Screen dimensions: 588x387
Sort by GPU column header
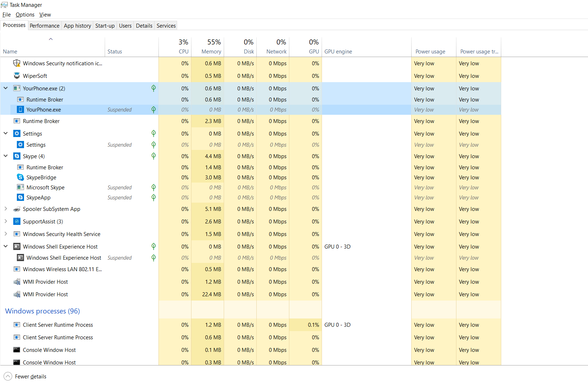pyautogui.click(x=305, y=47)
